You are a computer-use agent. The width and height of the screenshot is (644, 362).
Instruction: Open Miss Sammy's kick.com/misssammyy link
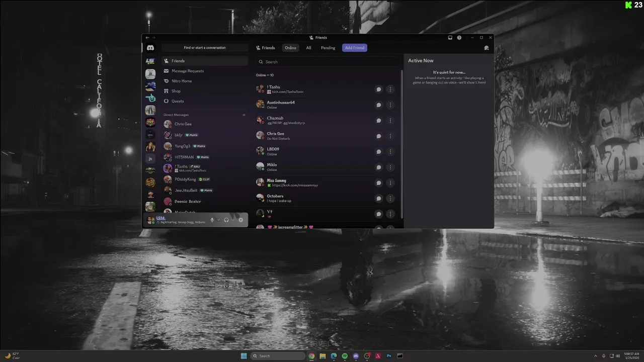(x=295, y=186)
